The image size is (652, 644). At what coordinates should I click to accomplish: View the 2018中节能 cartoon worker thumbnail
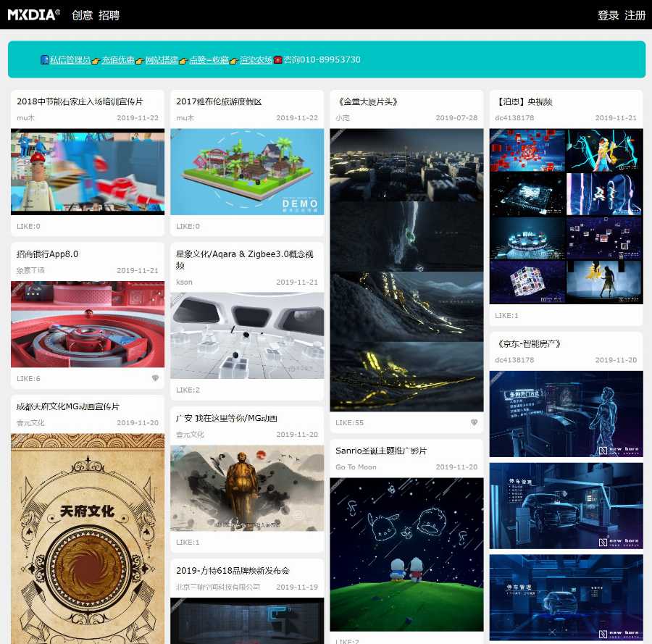[88, 172]
